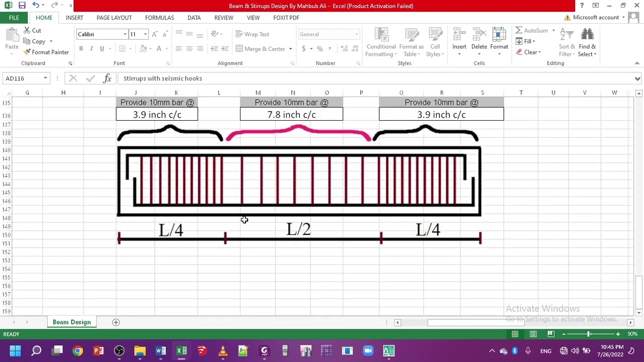Open the General number format dropdown
Screen dimensions: 644x362
click(x=357, y=34)
